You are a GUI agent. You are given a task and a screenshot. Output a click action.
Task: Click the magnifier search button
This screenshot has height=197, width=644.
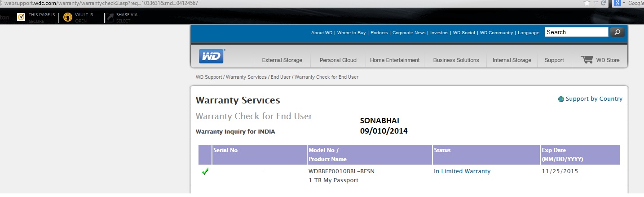617,32
